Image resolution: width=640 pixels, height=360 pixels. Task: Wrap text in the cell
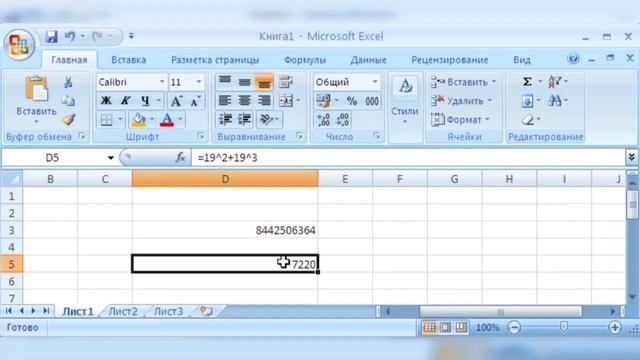click(286, 82)
